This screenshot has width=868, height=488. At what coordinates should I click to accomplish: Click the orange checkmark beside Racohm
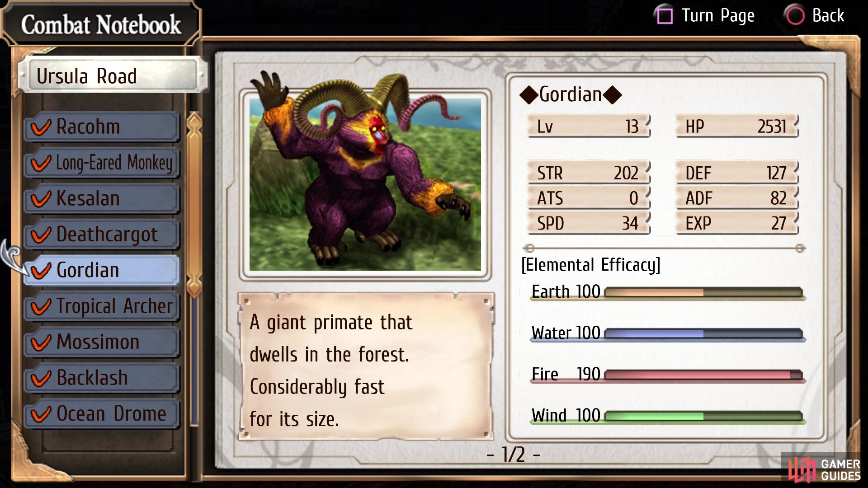click(41, 127)
